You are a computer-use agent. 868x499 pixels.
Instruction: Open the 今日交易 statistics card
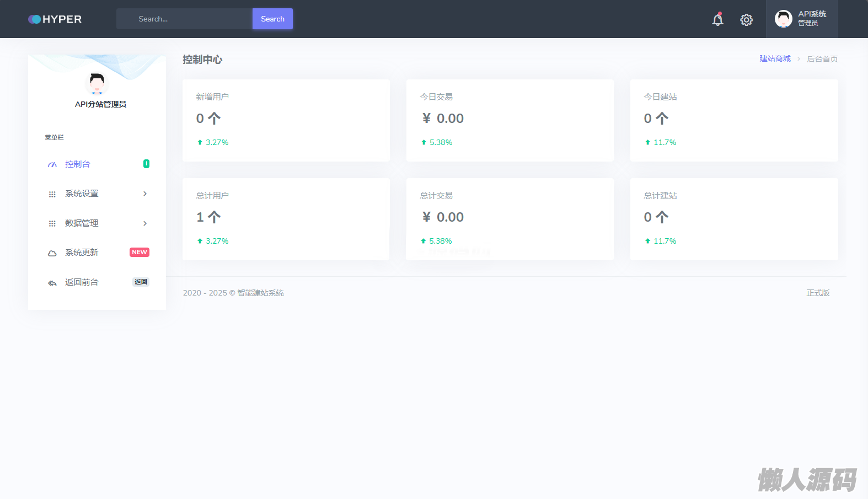point(510,120)
